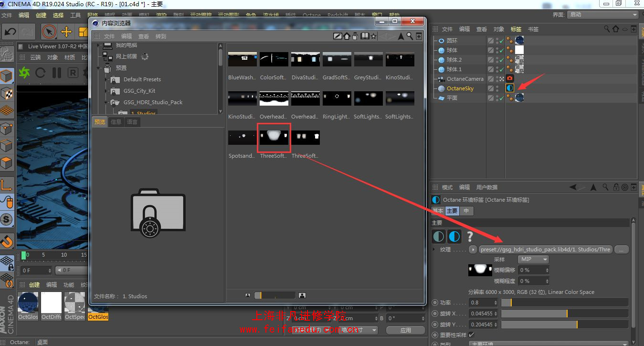Switch to the 信息 tab in Content Browser
Viewport: 644px width, 346px height.
coord(116,122)
